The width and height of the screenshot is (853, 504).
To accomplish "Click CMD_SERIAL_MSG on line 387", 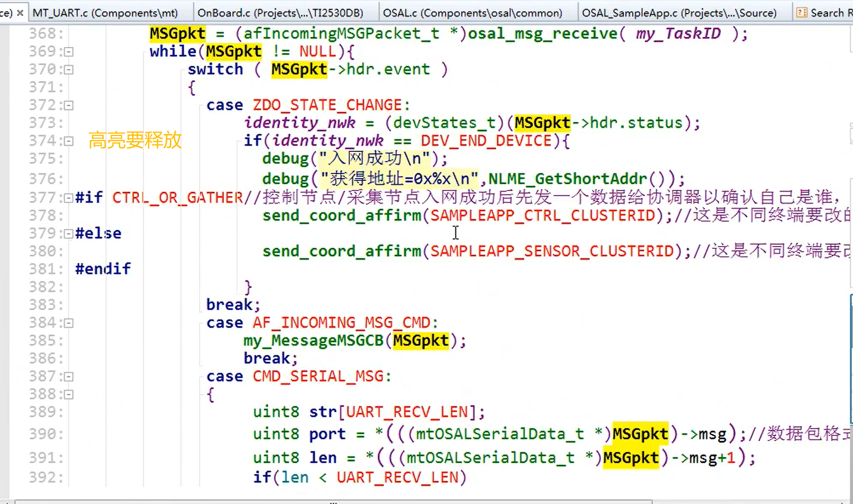I will [318, 376].
